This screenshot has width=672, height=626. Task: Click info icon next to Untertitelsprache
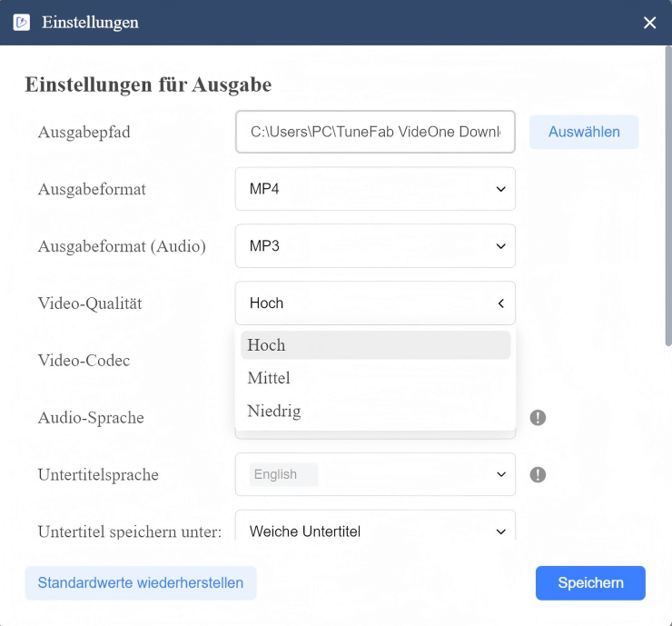click(538, 474)
